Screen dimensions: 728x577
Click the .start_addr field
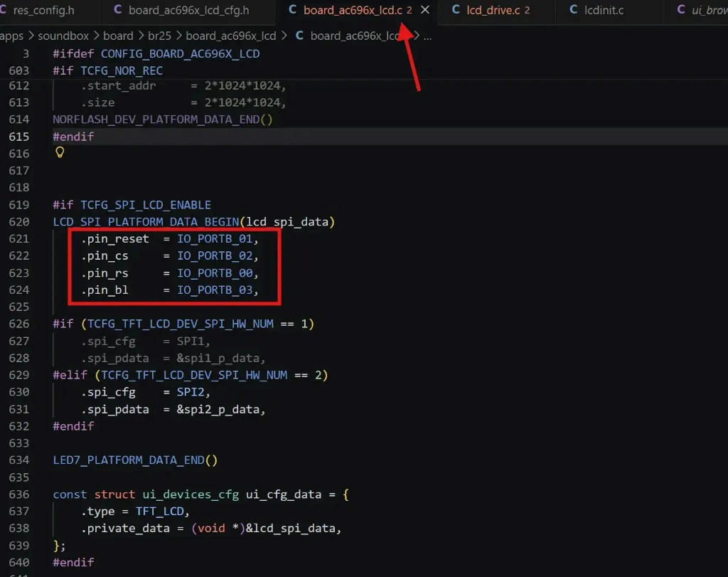[119, 86]
